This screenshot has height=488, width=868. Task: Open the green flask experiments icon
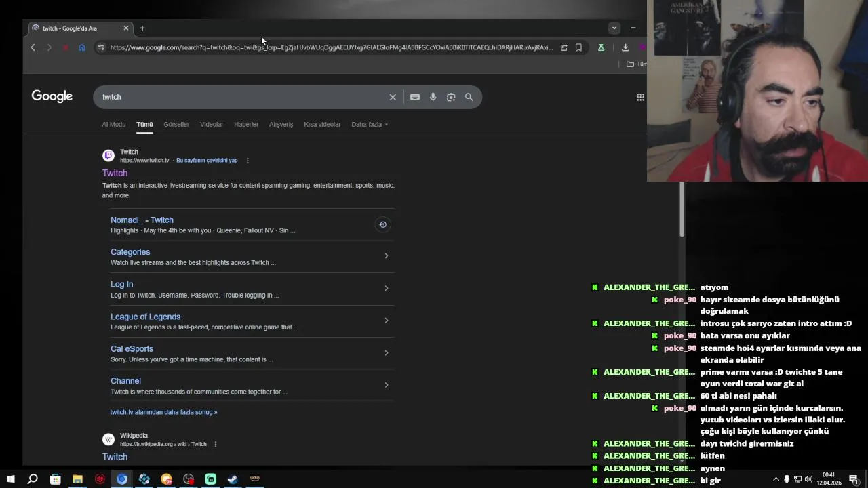[601, 47]
